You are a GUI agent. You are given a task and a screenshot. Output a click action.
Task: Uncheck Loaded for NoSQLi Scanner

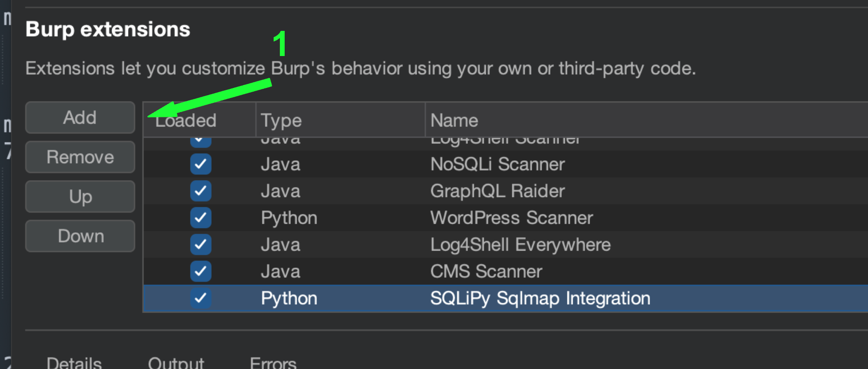point(201,164)
